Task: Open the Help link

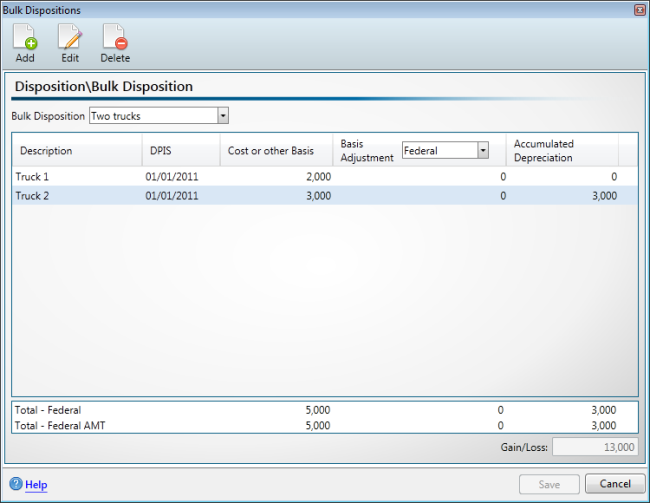Action: pyautogui.click(x=36, y=485)
